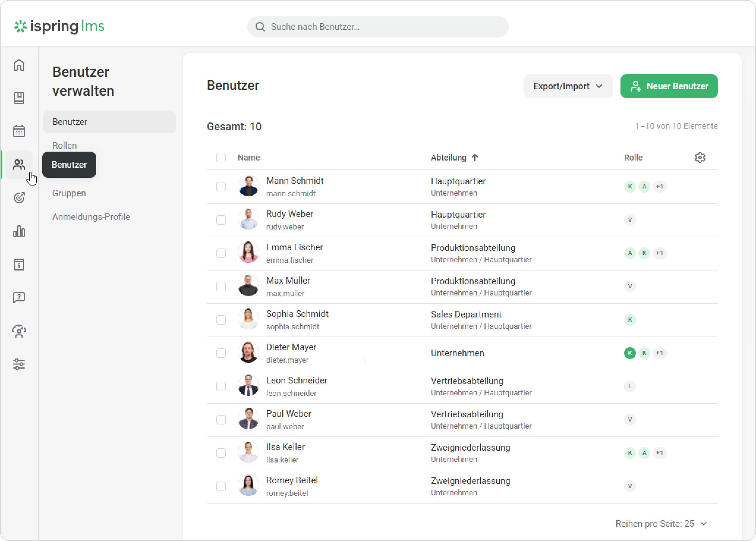Select the Leon Schneider row checkbox

click(221, 386)
